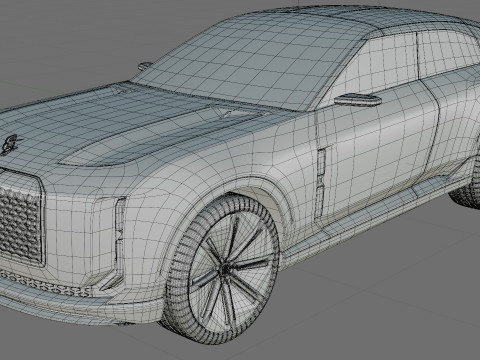Image resolution: width=480 pixels, height=360 pixels.
Task: Select the far-side mirror beside the windshield
Action: [144, 66]
